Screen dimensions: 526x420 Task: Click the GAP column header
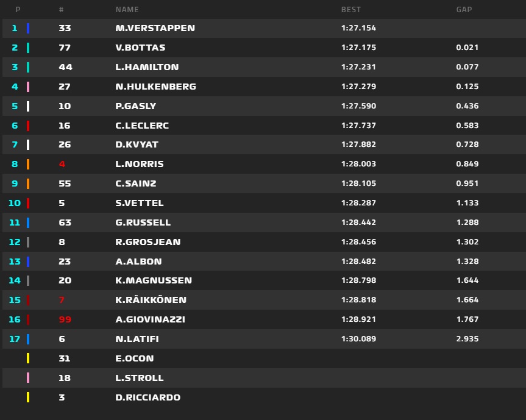point(464,10)
